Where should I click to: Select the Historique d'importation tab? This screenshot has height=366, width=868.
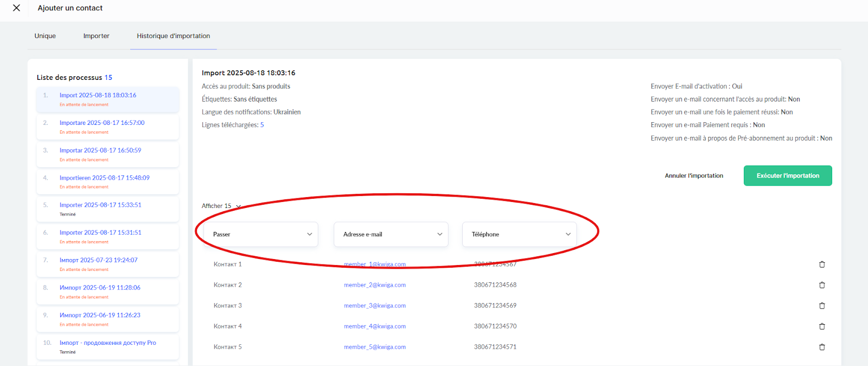coord(173,36)
